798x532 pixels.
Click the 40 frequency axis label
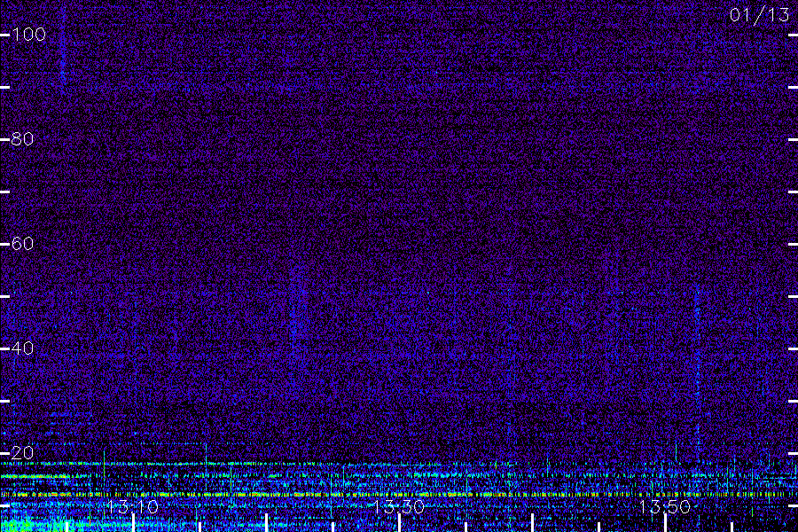22,348
